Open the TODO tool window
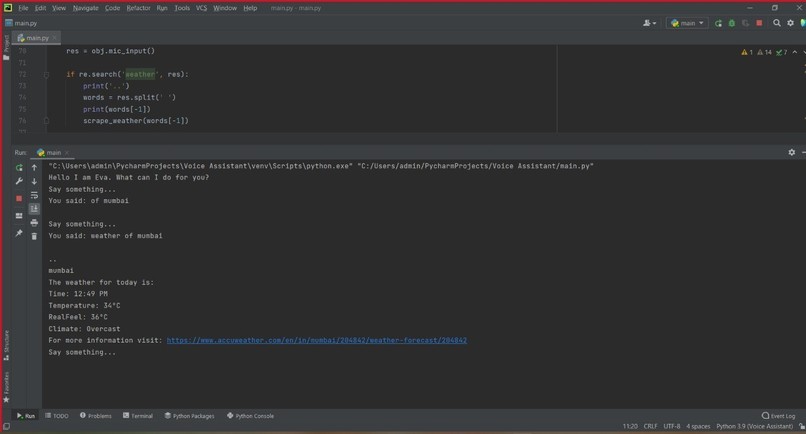 click(57, 415)
